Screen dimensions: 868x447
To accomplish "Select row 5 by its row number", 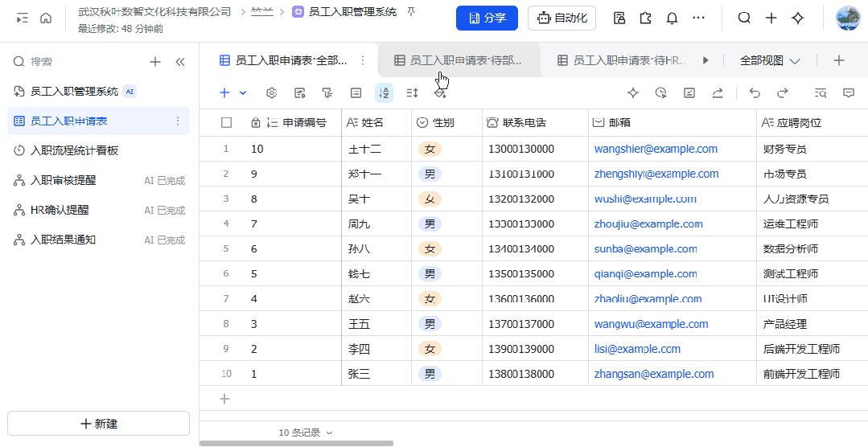I will 226,249.
